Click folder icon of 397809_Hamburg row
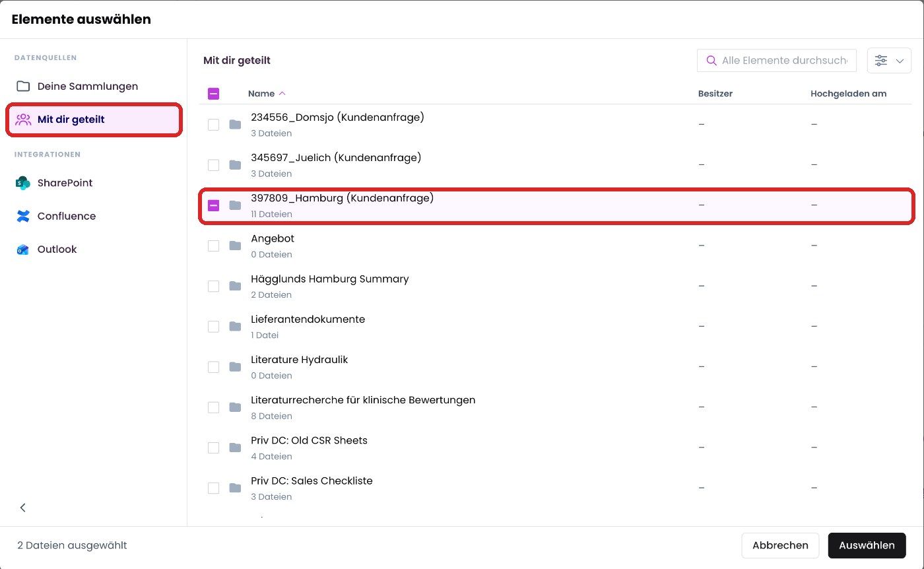The height and width of the screenshot is (569, 924). 235,205
